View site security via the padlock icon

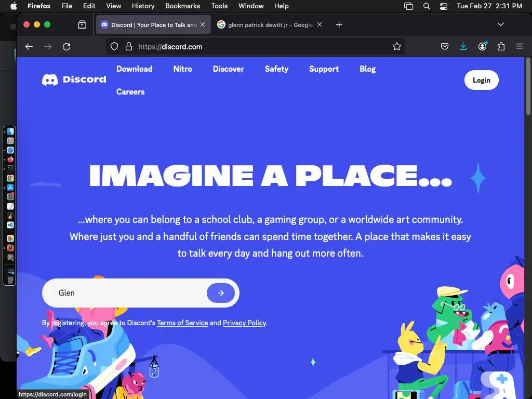coord(129,46)
